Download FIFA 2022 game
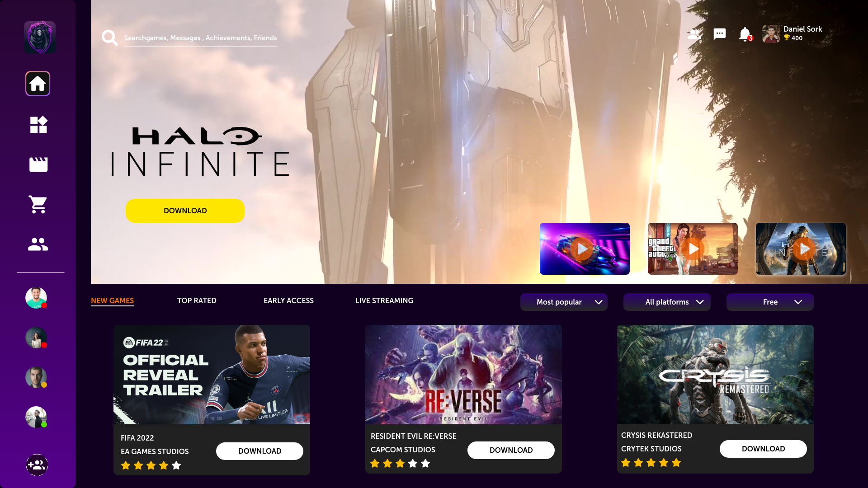This screenshot has height=488, width=868. (259, 451)
